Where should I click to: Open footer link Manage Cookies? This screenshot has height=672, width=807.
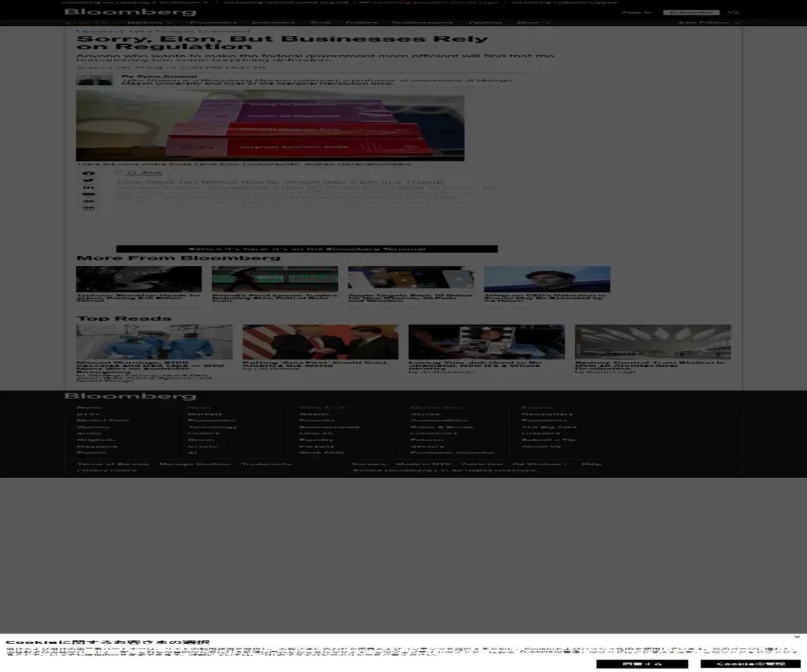pos(195,464)
